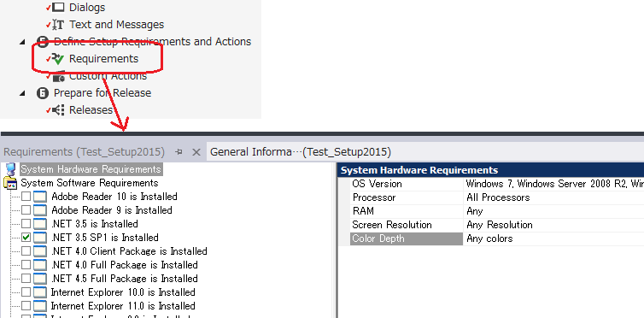The height and width of the screenshot is (318, 644).
Task: Select the Internet Explorer 10.0 item icon
Action: pyautogui.click(x=40, y=292)
